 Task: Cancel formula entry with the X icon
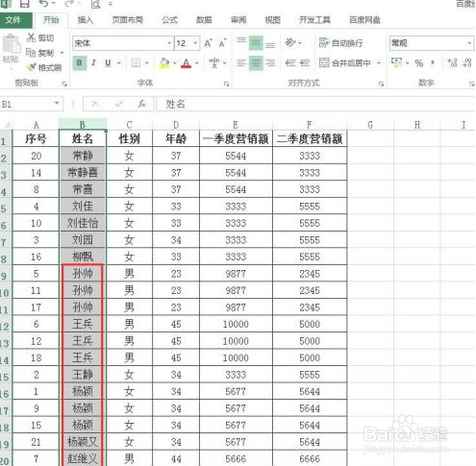coord(95,104)
